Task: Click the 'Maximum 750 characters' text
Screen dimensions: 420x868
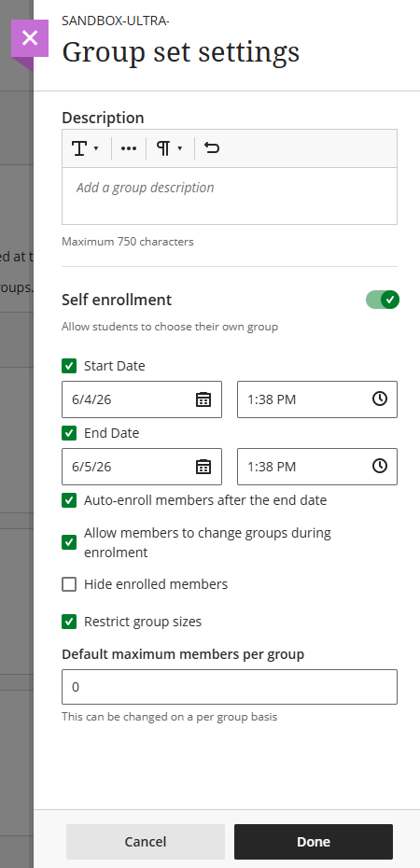Action: [128, 242]
